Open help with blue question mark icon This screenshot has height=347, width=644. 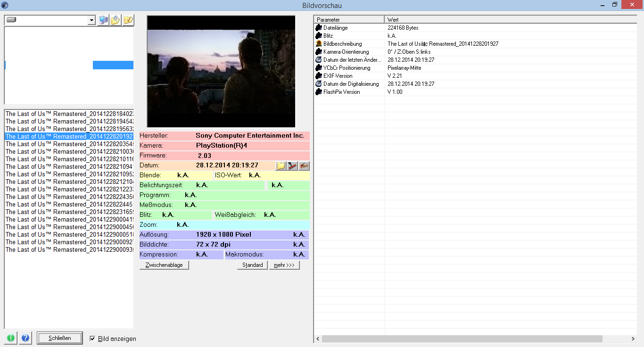point(25,338)
